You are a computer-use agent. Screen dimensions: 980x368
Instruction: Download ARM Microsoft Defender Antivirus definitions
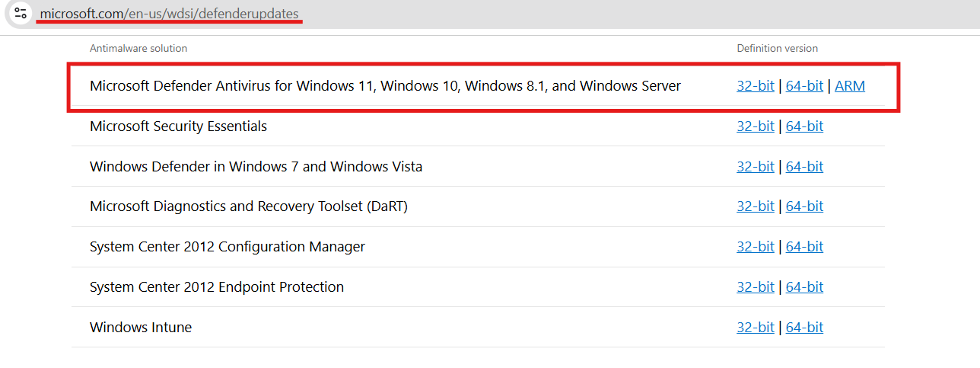click(850, 86)
